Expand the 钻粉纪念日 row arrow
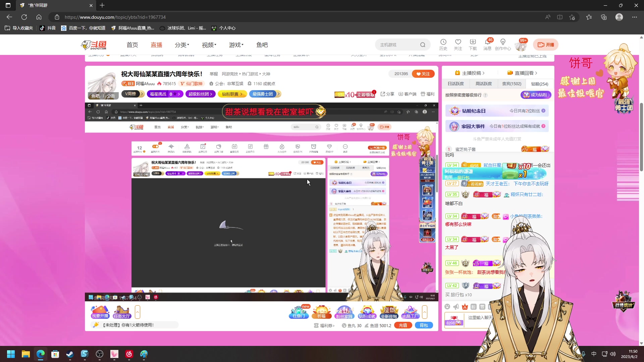The height and width of the screenshot is (362, 644). click(x=543, y=111)
